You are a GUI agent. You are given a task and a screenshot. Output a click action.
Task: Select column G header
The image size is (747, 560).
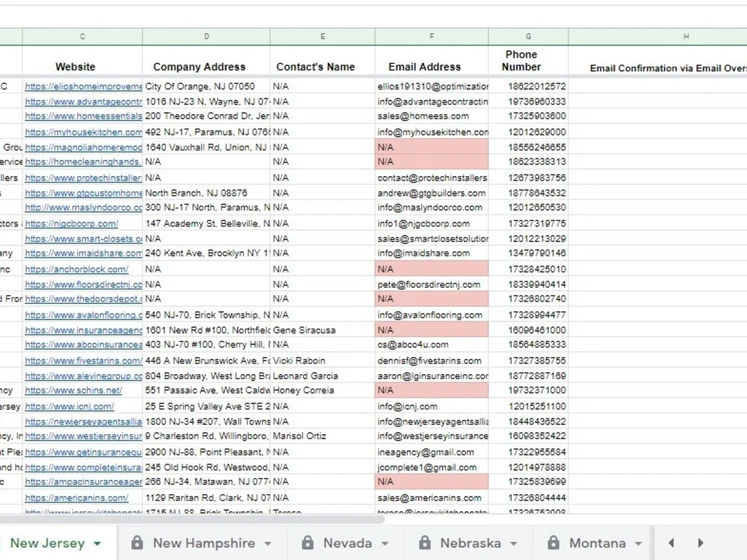pos(528,36)
